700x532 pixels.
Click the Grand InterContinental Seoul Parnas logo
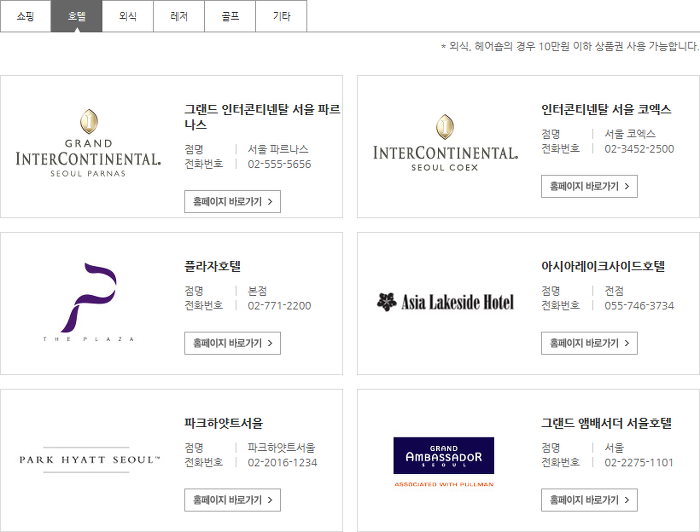[x=88, y=143]
